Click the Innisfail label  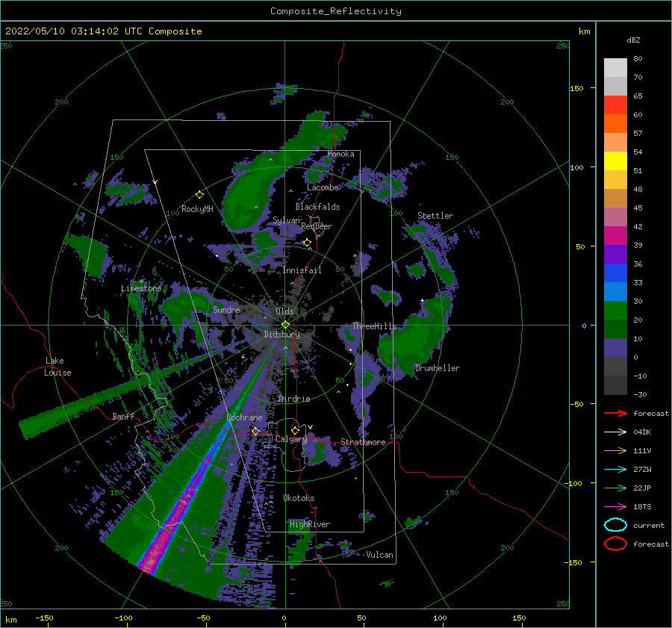click(302, 270)
